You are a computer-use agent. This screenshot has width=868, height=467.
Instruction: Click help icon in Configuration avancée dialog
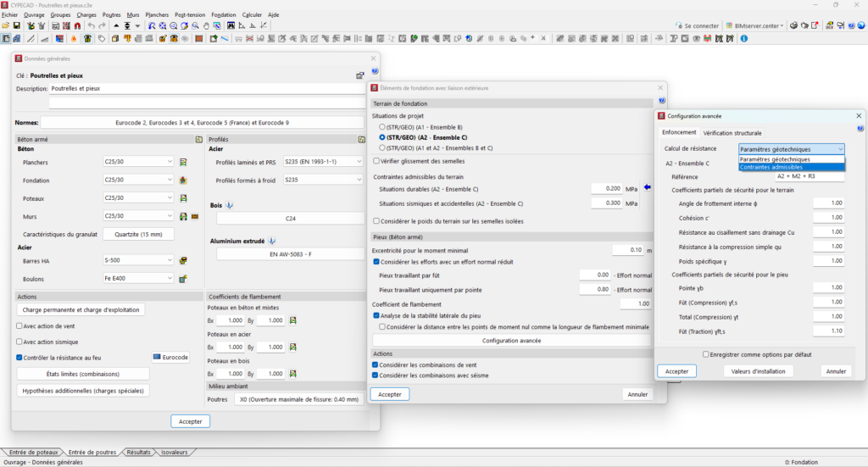click(860, 128)
